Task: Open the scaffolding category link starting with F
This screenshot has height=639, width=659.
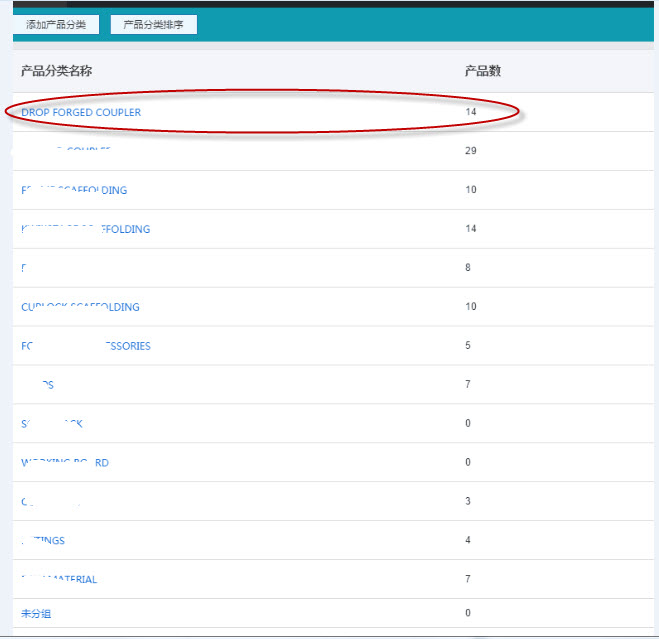Action: (75, 190)
